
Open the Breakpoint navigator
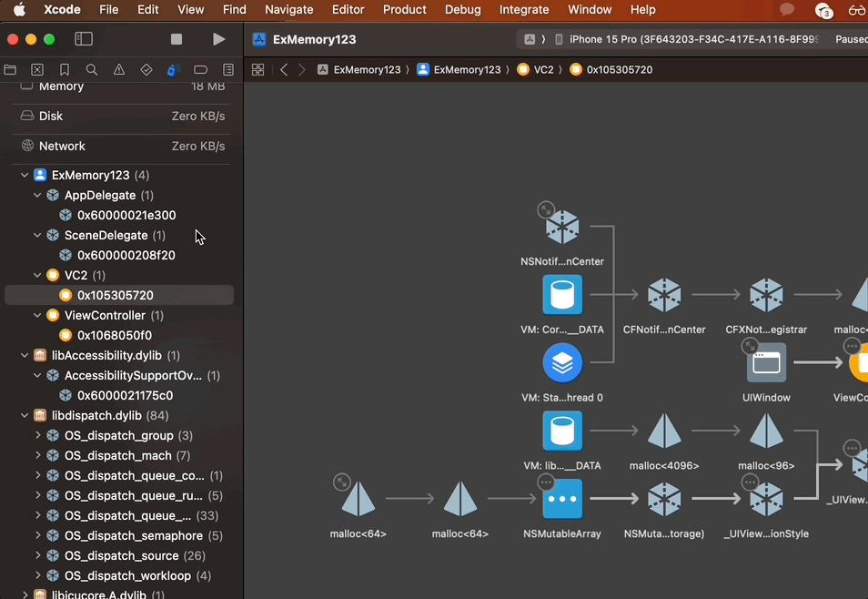pyautogui.click(x=200, y=70)
